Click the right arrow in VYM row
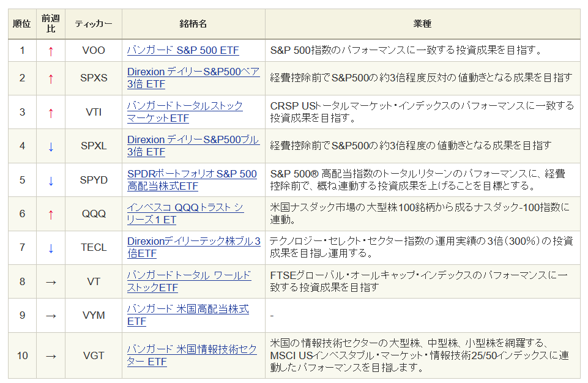 (51, 316)
